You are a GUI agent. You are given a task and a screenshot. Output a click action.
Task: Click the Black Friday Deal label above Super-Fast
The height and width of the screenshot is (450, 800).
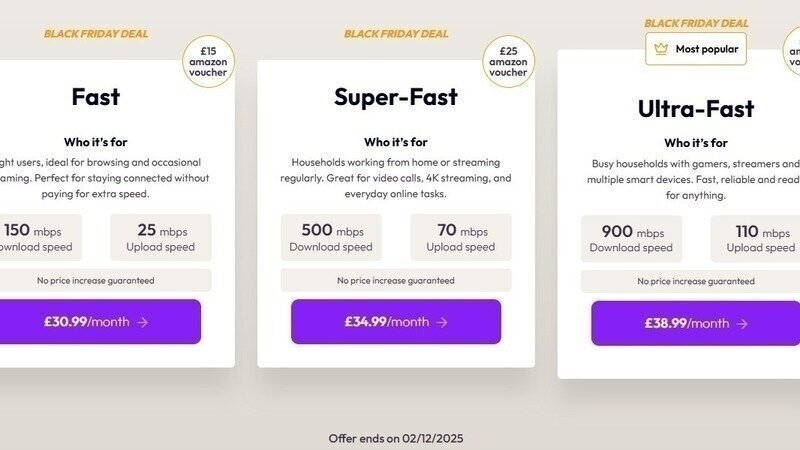click(396, 33)
